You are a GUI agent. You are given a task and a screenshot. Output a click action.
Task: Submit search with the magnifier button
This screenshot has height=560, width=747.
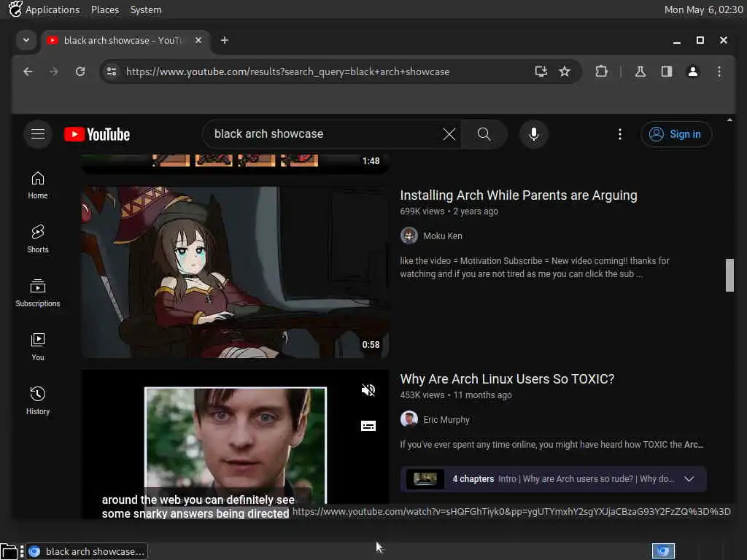coord(484,134)
